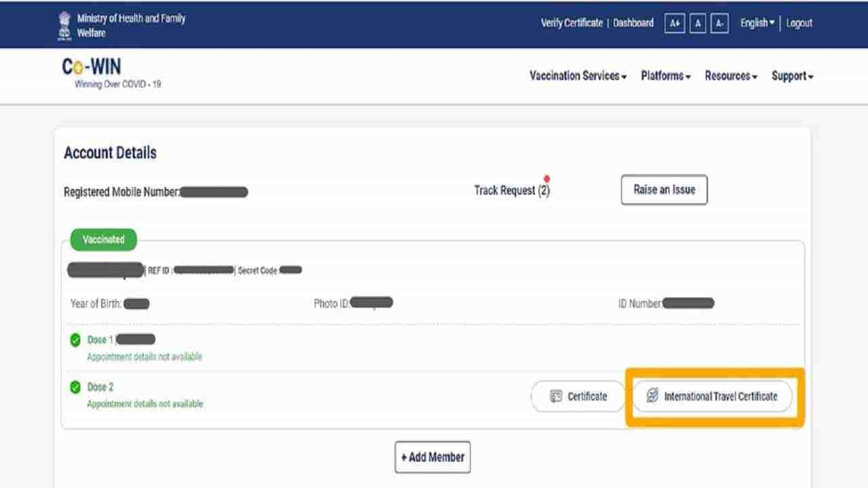Open the Dose 2 Certificate button

pos(578,396)
